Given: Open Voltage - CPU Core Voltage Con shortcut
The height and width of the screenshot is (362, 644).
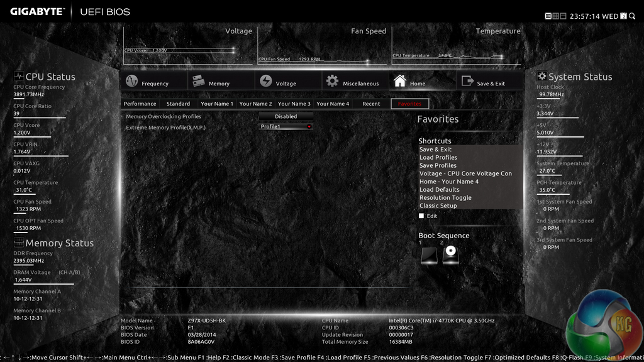Looking at the screenshot, I should (465, 173).
